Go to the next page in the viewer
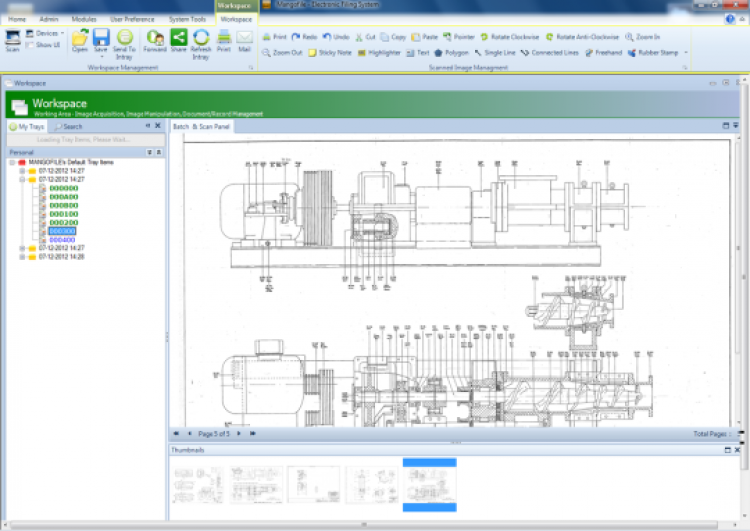750x531 pixels. 238,433
